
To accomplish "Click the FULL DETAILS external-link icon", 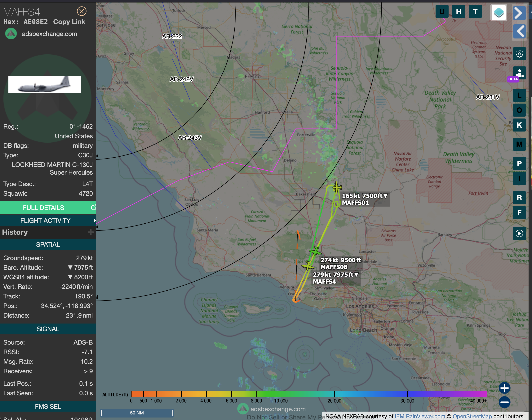I will 93,208.
